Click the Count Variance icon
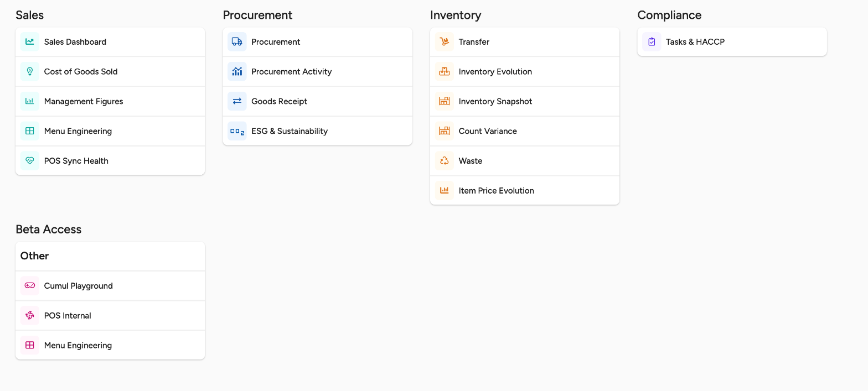 pyautogui.click(x=444, y=131)
